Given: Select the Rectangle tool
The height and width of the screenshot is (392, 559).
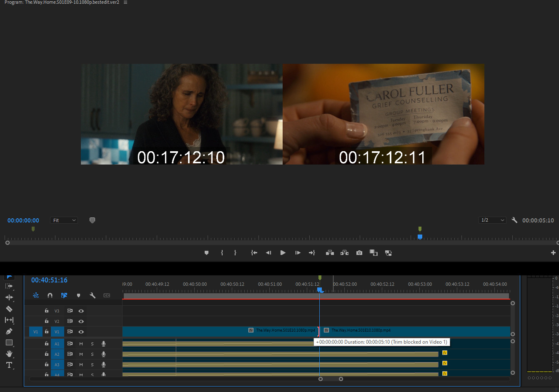Looking at the screenshot, I should (9, 342).
